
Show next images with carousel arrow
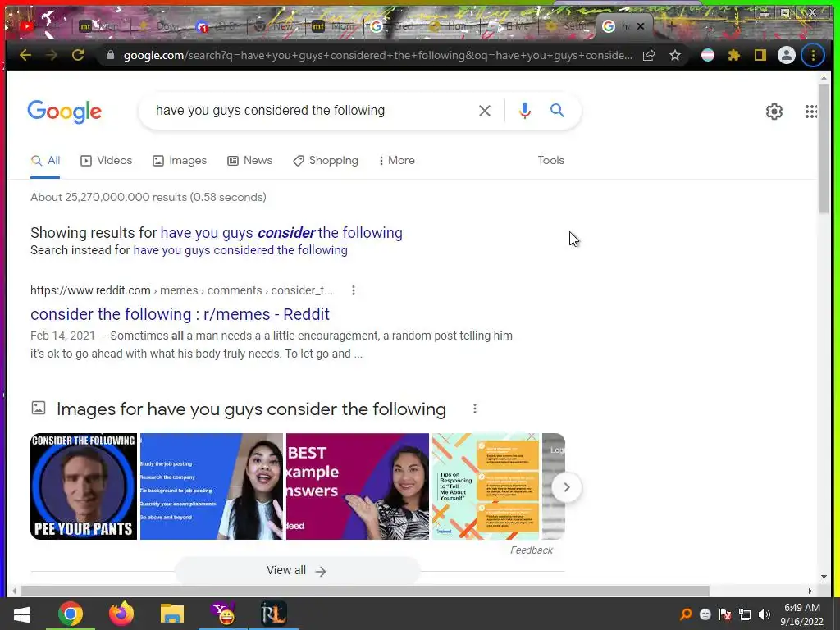(566, 487)
